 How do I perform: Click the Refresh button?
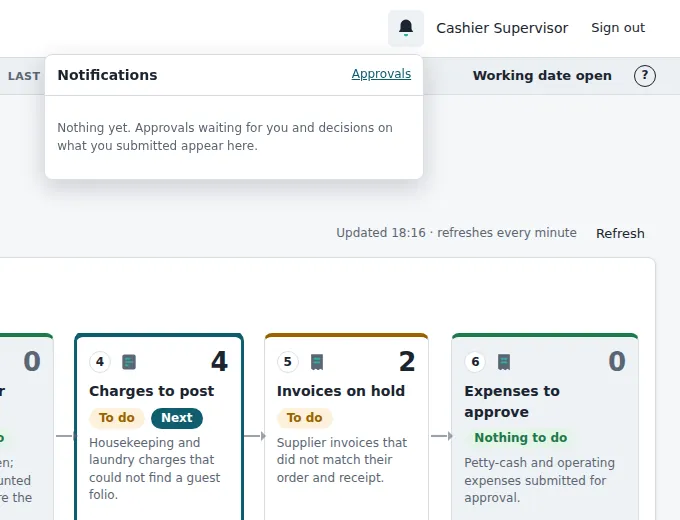tap(620, 233)
